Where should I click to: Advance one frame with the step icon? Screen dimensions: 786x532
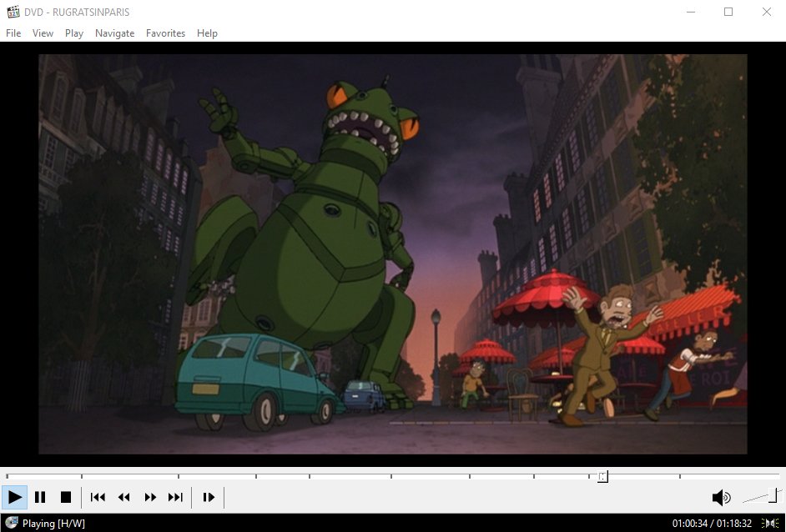(208, 497)
